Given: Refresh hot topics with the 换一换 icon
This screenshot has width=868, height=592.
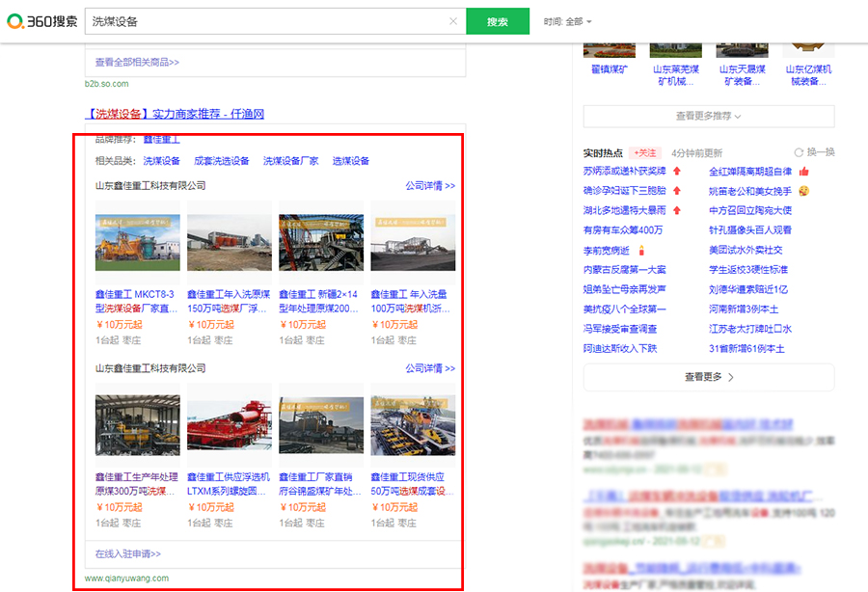Looking at the screenshot, I should [x=799, y=152].
